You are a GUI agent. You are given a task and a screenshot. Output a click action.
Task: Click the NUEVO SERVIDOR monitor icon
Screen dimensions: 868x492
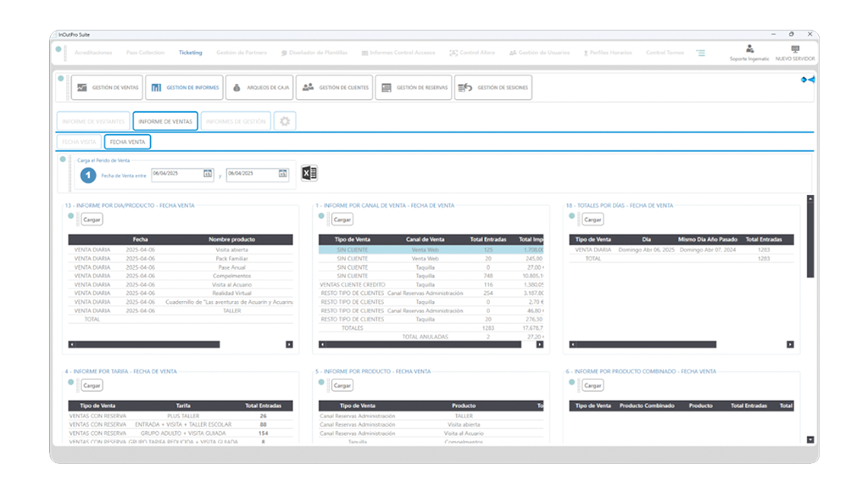794,49
